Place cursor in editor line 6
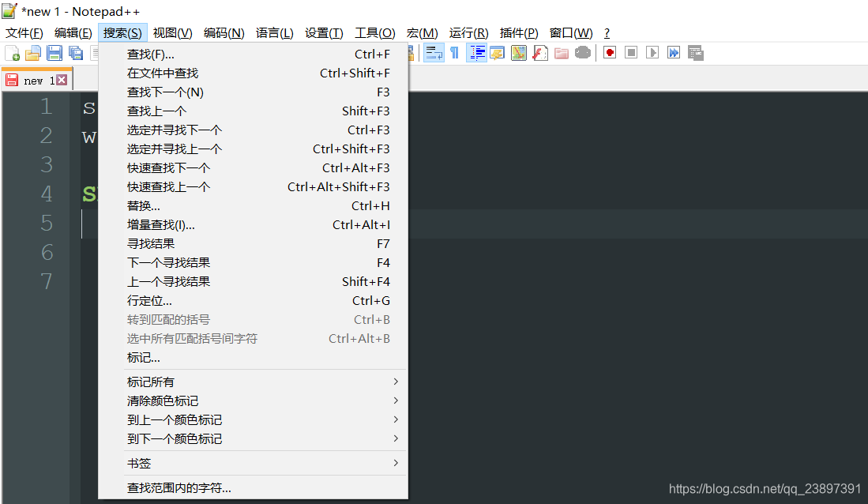 (637, 253)
